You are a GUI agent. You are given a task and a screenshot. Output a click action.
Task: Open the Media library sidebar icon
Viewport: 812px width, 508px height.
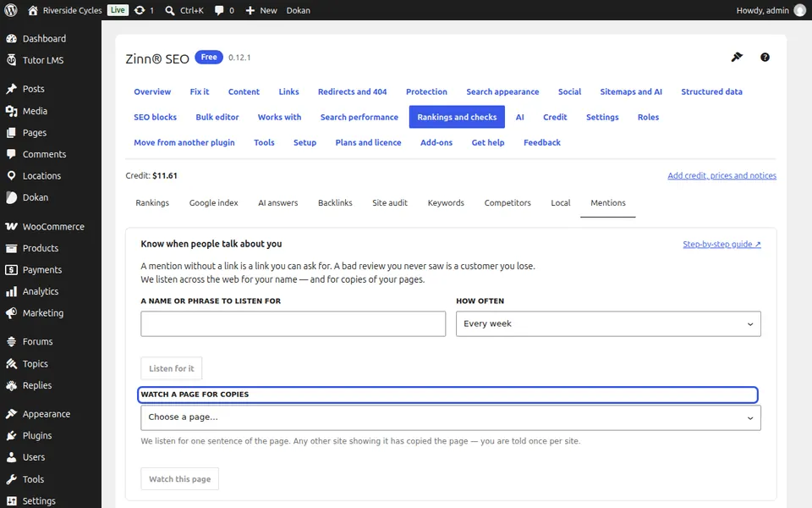(11, 111)
